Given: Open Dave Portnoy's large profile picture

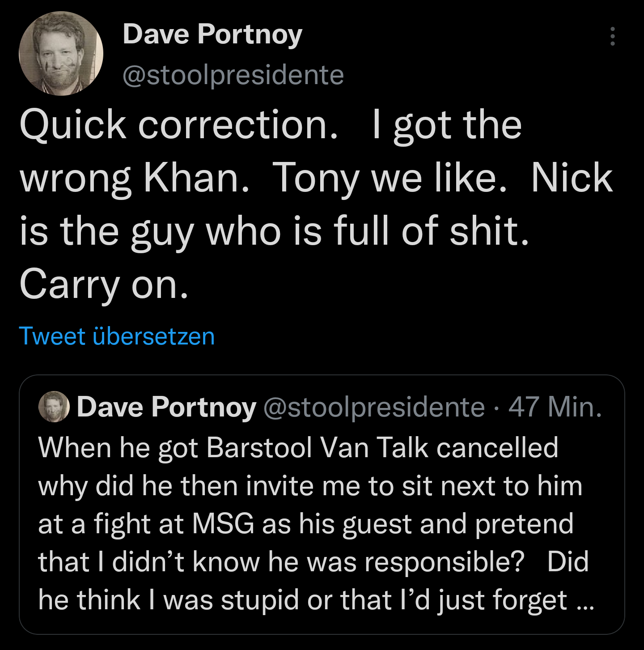Looking at the screenshot, I should click(61, 54).
